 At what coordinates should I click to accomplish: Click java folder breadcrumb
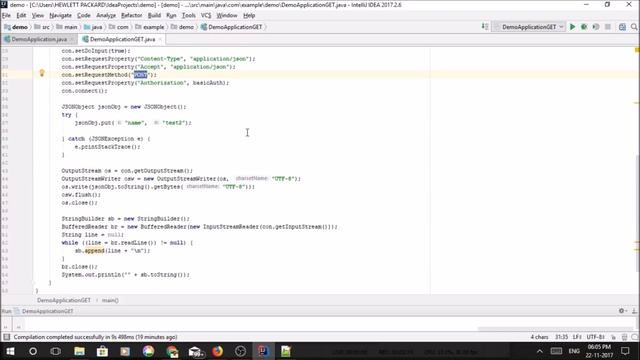(93, 27)
